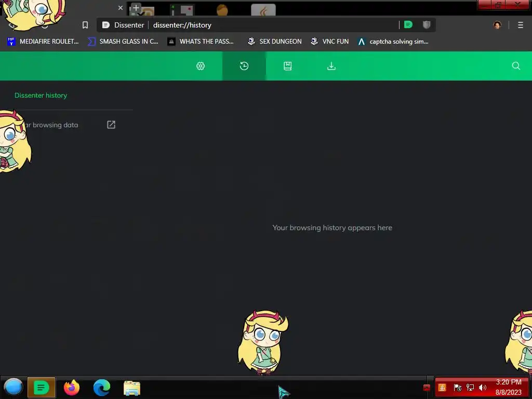532x399 pixels.
Task: Search history with the magnifier icon
Action: coord(516,66)
